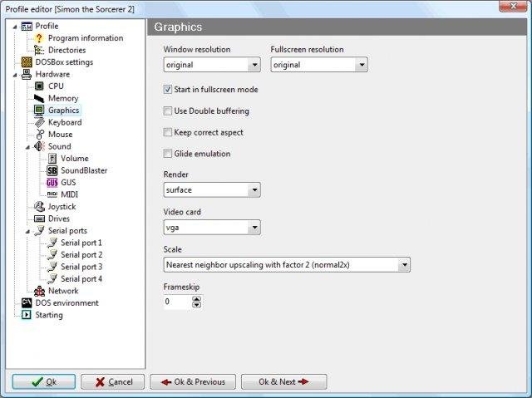
Task: Click the Ok & Next button
Action: coord(284,381)
